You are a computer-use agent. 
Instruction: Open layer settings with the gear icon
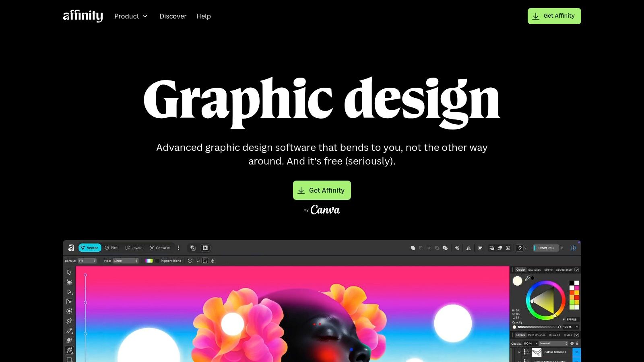(572, 343)
